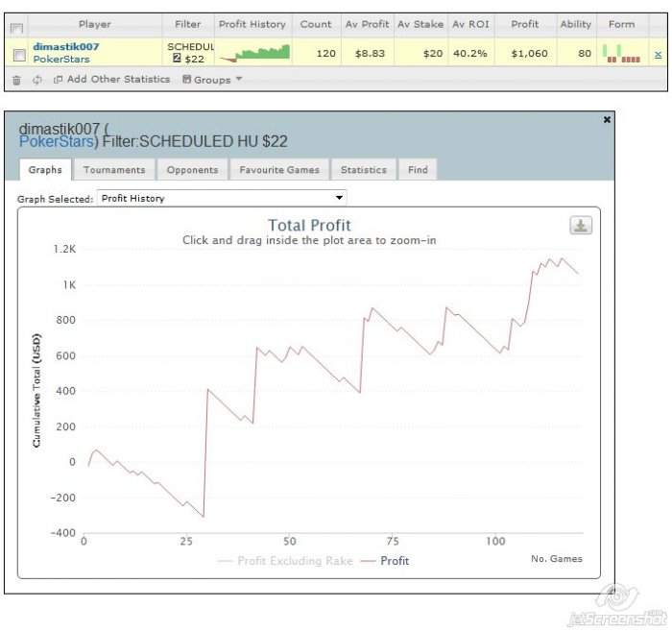Sort by Profit column header
Screen dimensions: 672x632
coord(525,24)
